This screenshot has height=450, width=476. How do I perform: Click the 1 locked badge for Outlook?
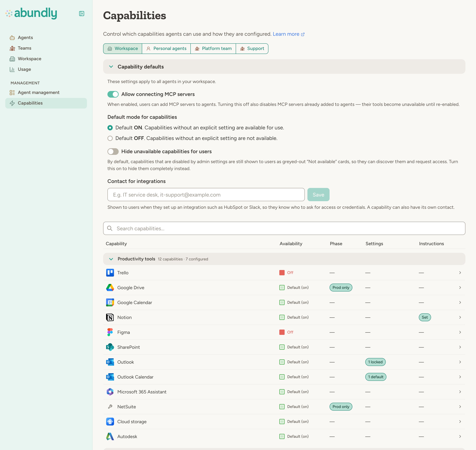click(375, 362)
